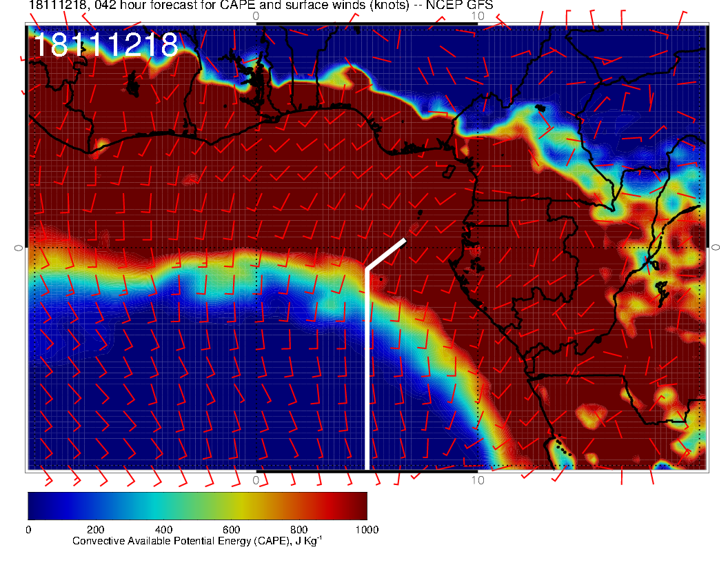The image size is (728, 563).
Task: Click the 600 tick label under the colorbar
Action: [231, 530]
